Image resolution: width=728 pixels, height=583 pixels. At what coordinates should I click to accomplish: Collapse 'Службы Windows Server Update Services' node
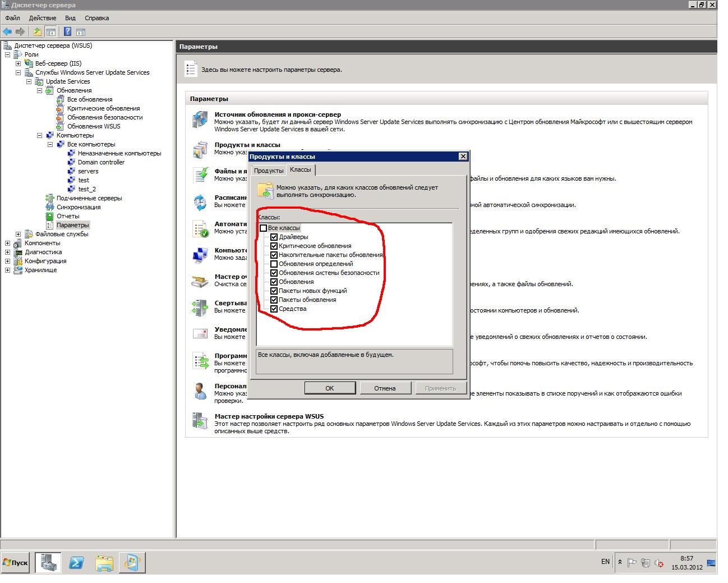(18, 72)
